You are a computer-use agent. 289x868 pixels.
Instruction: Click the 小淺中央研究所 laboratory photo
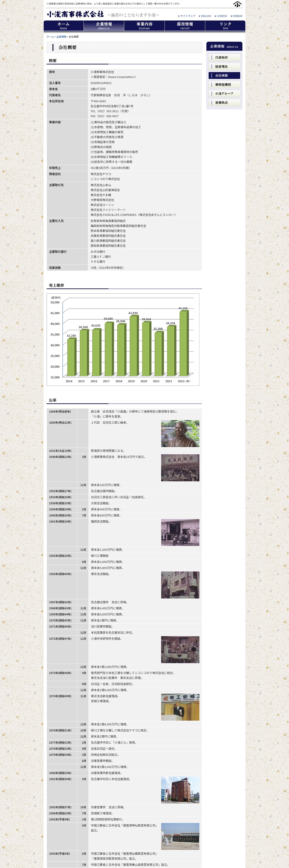tap(180, 650)
